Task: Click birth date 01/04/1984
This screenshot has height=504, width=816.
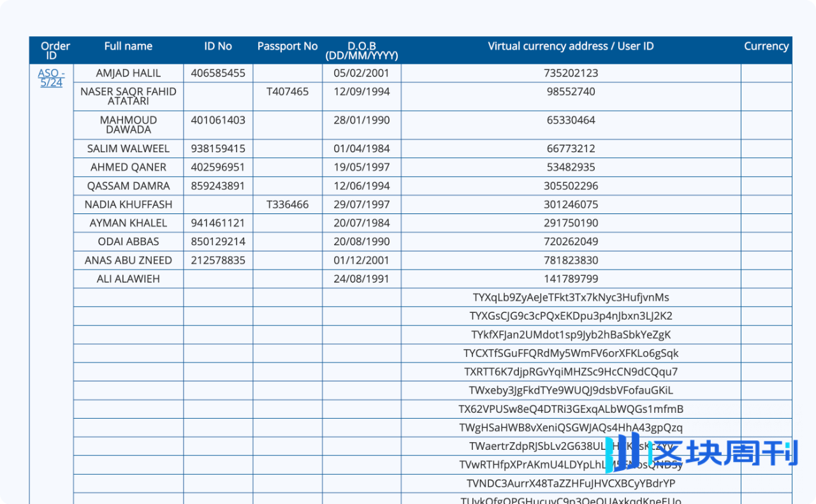Action: click(361, 148)
